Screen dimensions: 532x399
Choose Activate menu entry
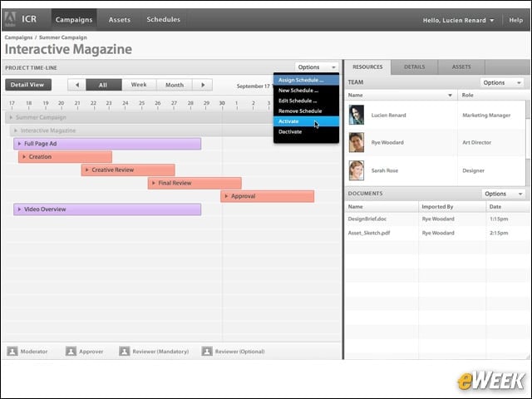click(x=306, y=121)
